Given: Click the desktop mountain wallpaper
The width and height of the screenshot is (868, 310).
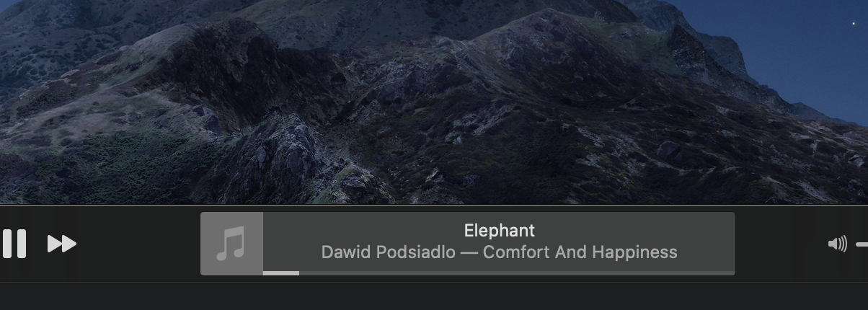Looking at the screenshot, I should 433,101.
